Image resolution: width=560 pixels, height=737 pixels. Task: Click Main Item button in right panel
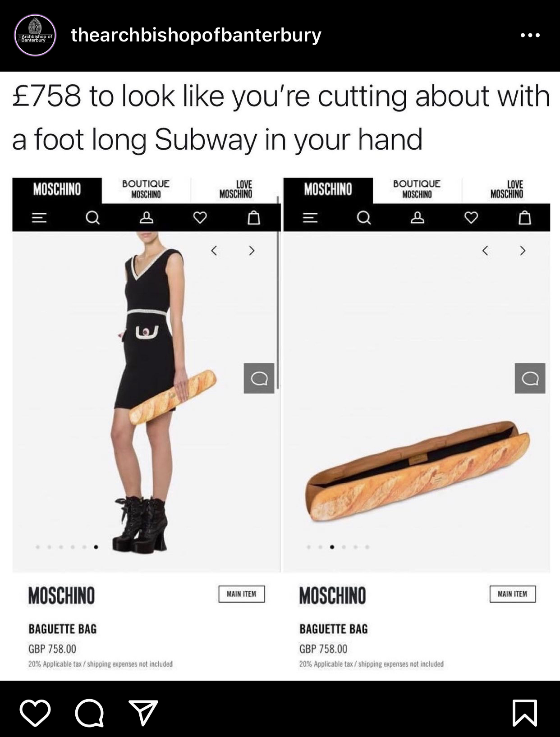(x=513, y=594)
